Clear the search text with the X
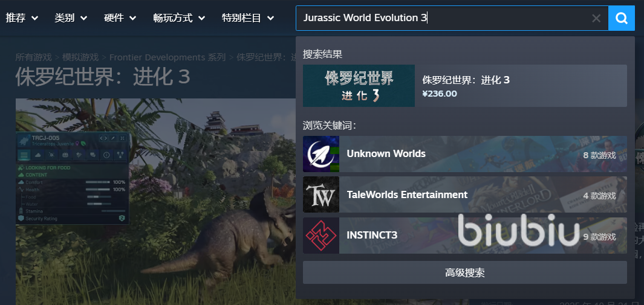Viewport: 644px width, 305px height. pos(596,18)
